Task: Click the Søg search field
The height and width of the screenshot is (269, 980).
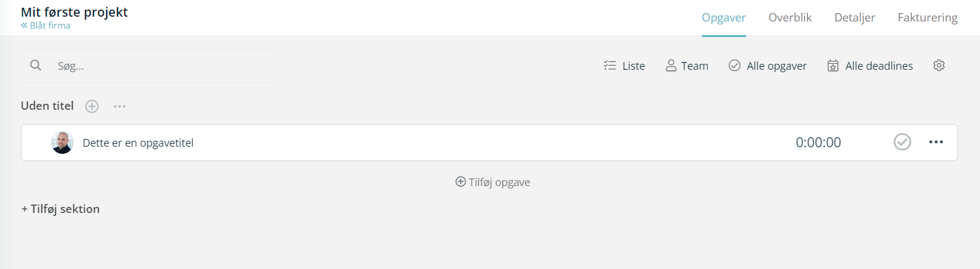Action: click(147, 66)
